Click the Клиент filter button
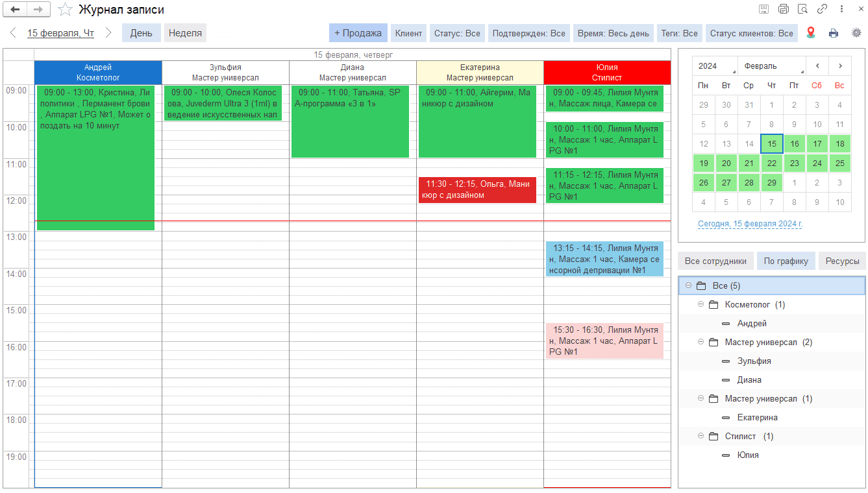Screen dimensions: 868x493 (409, 33)
